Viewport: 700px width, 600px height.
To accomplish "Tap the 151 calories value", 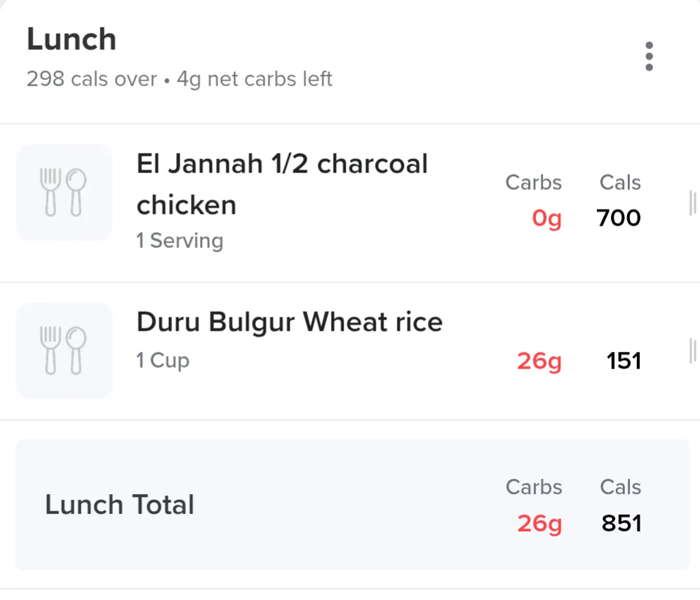I will coord(624,361).
